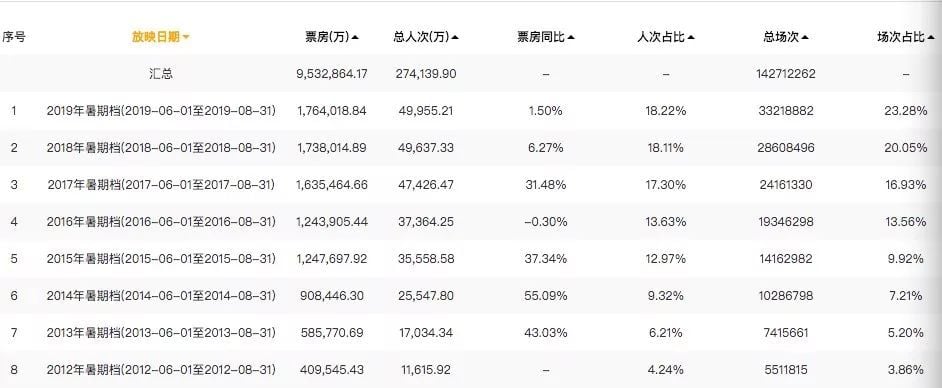Select the 序号 column header
The image size is (942, 388).
(13, 37)
